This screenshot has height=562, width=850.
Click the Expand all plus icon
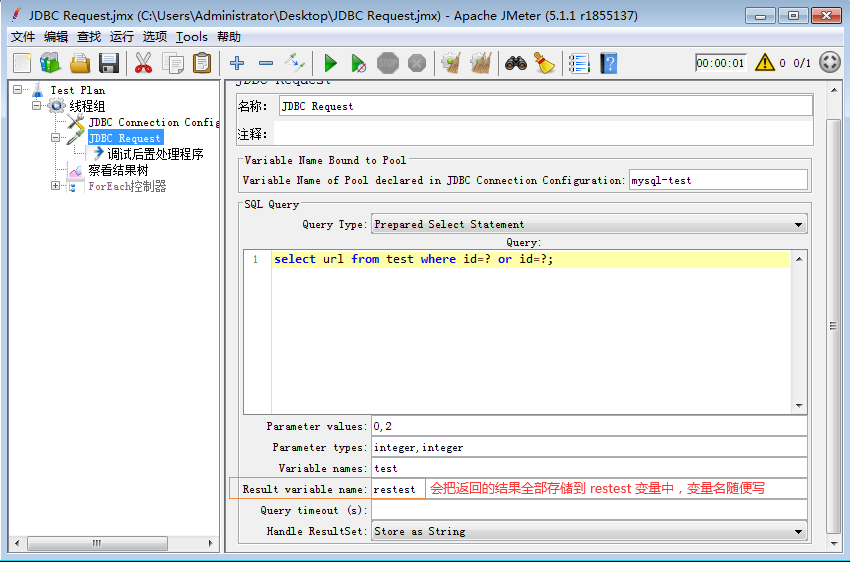[237, 63]
